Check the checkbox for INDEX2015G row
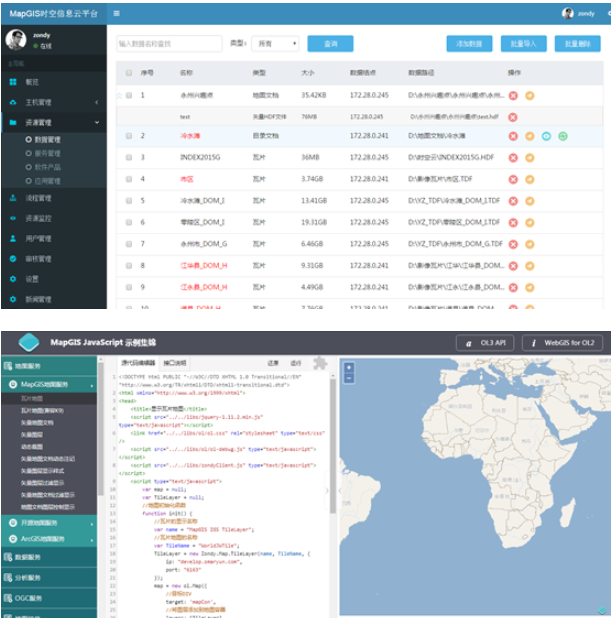The height and width of the screenshot is (618, 613). click(129, 157)
